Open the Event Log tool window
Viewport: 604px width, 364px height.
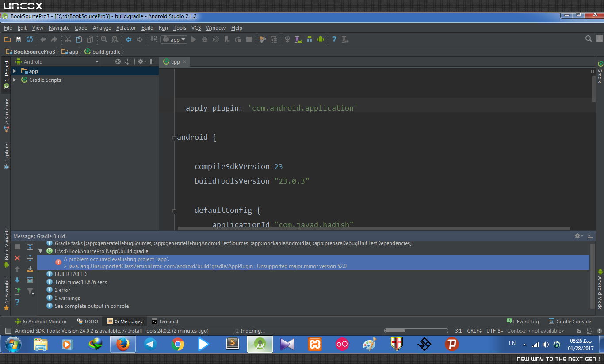pyautogui.click(x=523, y=322)
